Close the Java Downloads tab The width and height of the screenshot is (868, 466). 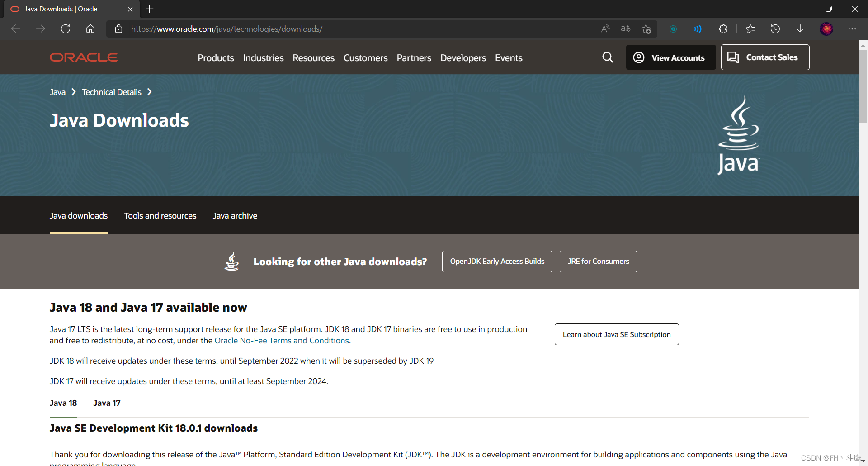[130, 9]
